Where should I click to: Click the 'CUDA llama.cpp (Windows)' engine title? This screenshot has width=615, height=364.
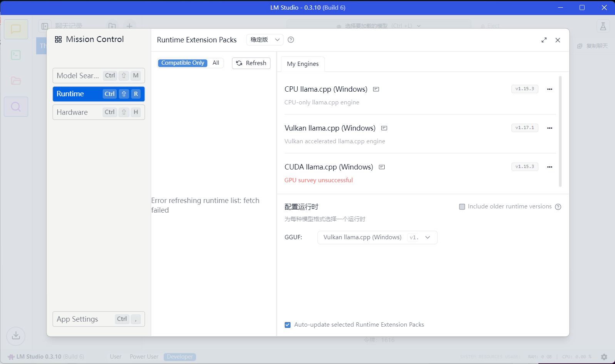coord(328,167)
